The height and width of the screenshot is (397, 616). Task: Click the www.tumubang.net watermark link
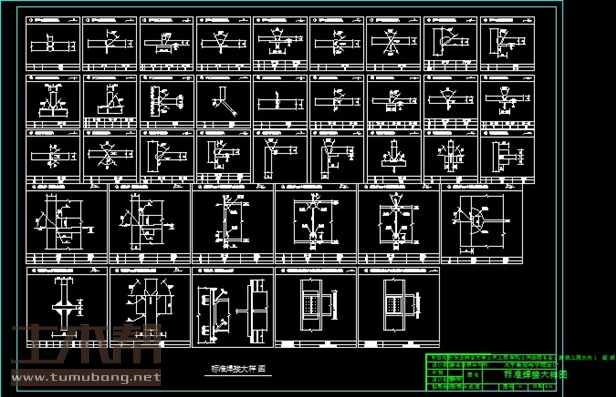pos(86,378)
